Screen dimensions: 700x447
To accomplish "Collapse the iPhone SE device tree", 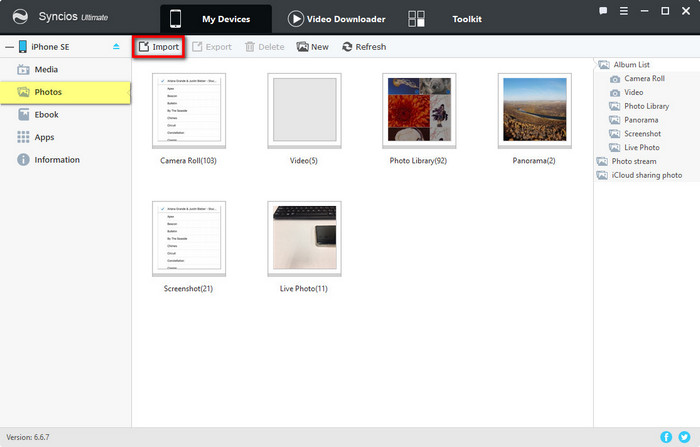I will tap(9, 47).
